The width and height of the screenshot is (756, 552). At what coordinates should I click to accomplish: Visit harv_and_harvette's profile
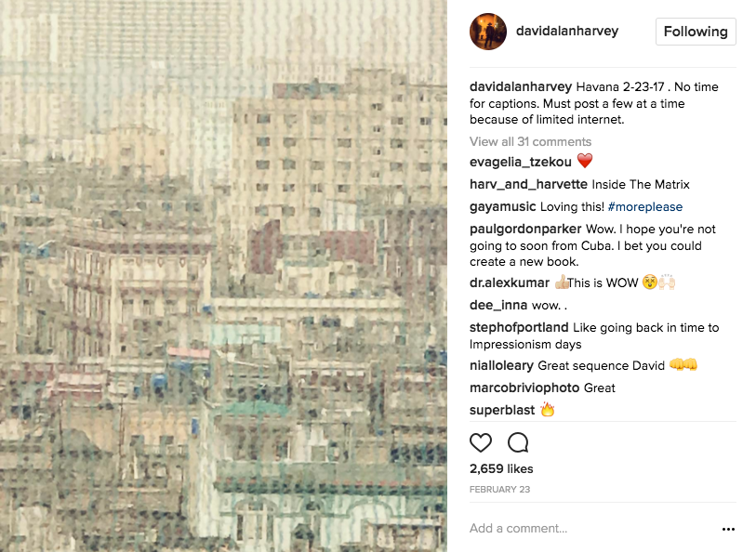(528, 184)
